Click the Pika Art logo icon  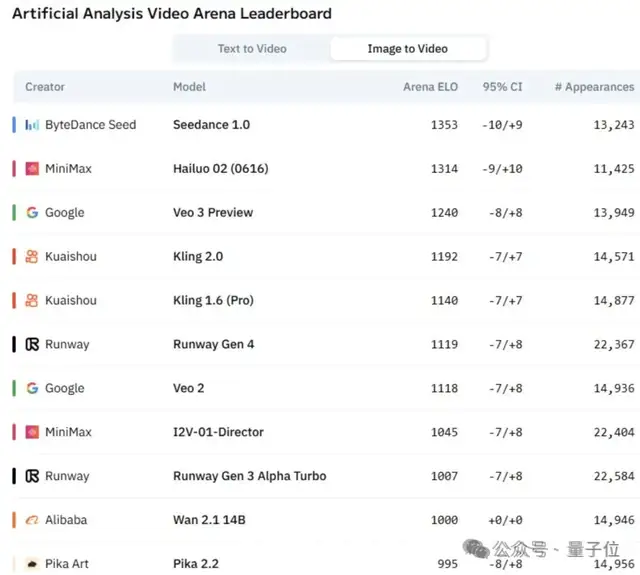32,564
